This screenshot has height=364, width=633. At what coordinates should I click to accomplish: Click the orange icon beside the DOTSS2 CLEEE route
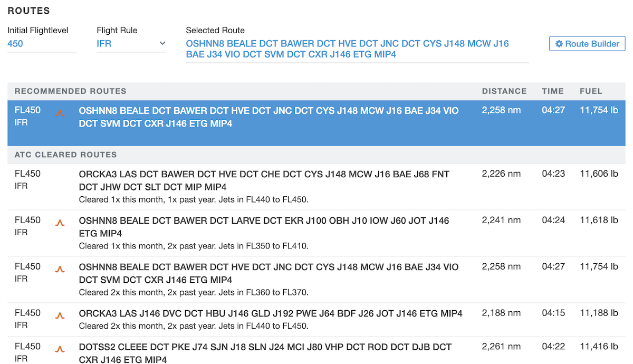point(60,349)
